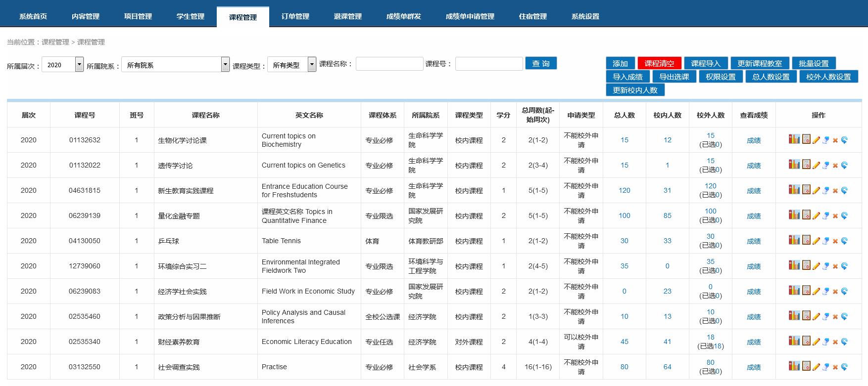868x386 pixels.
Task: Open the 成绩 link for 乒乓球
Action: (753, 241)
